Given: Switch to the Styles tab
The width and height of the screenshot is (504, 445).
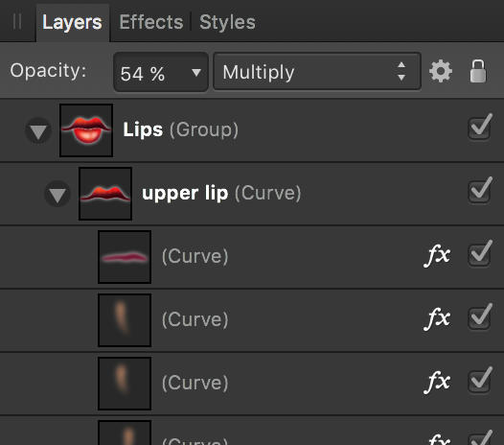Looking at the screenshot, I should click(x=227, y=22).
